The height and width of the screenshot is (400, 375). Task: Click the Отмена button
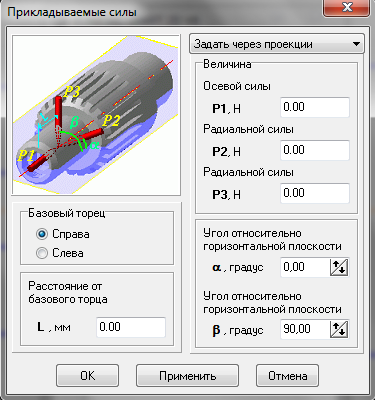point(287,376)
